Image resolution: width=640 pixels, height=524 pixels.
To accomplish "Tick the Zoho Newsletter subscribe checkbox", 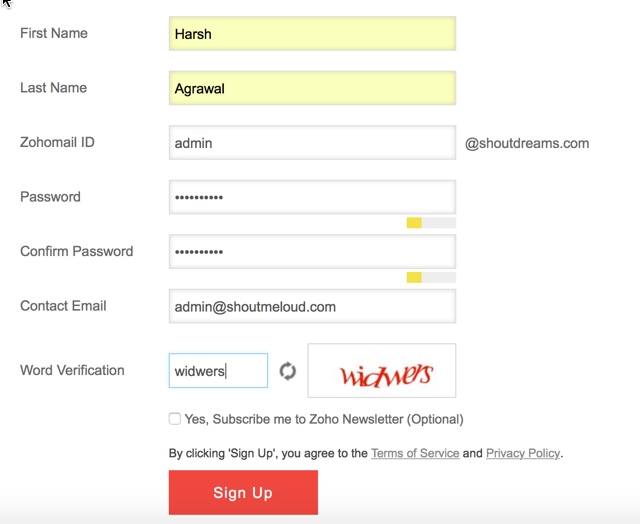I will click(x=175, y=419).
